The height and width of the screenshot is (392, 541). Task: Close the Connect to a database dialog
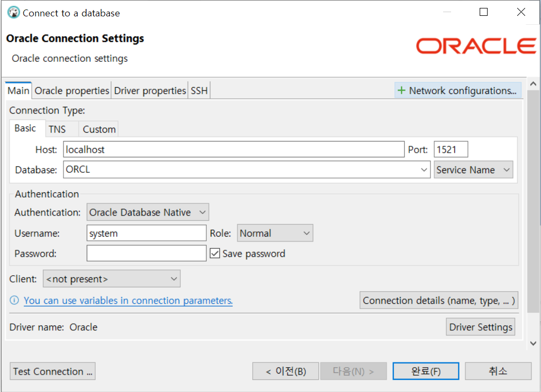521,12
